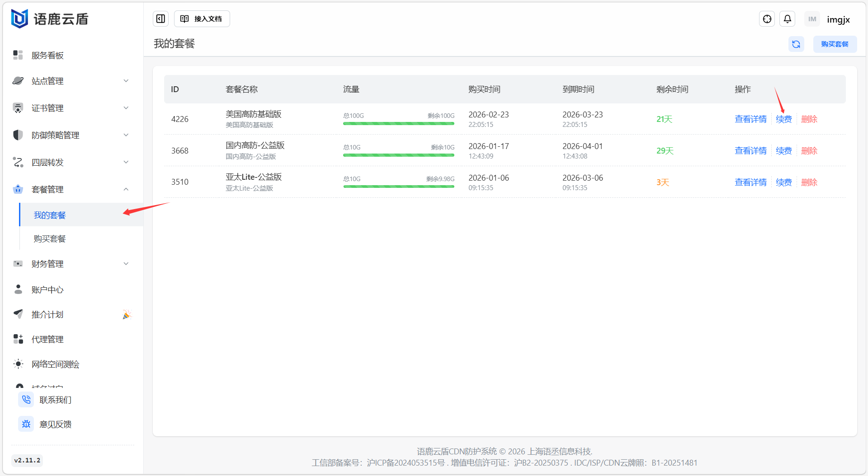Select 购买套餐 in the sidebar submenu
Screen dimensions: 868x476
pos(50,238)
